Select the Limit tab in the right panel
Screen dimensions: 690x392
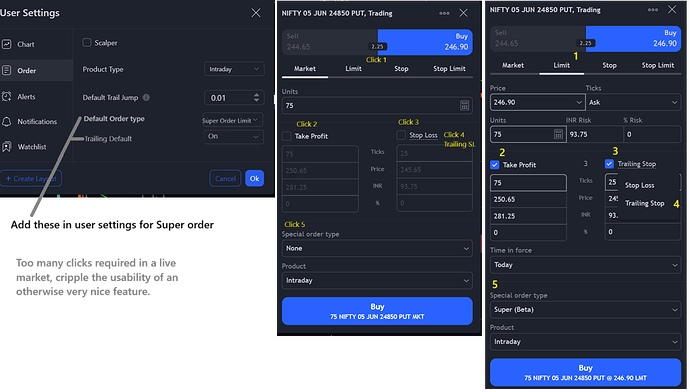(x=562, y=65)
